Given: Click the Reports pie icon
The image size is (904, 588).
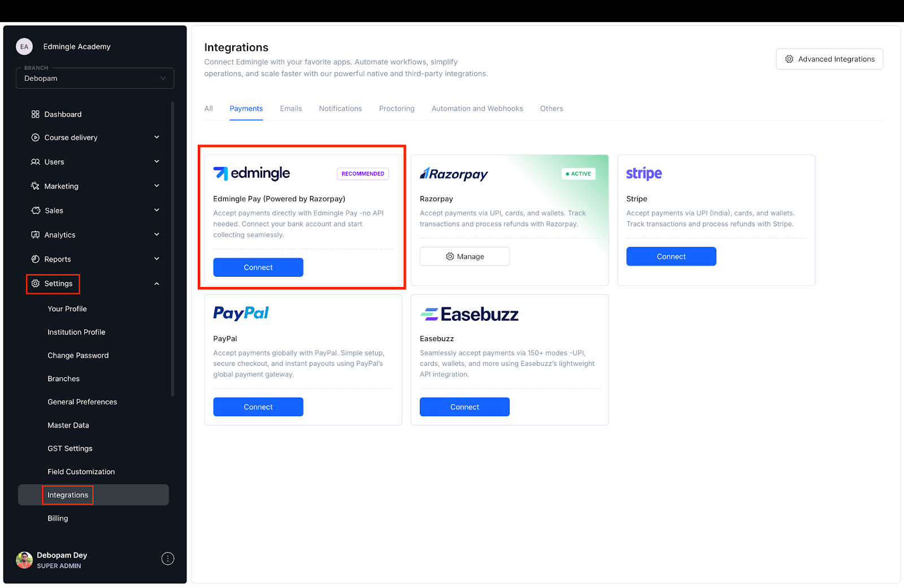Looking at the screenshot, I should click(35, 259).
